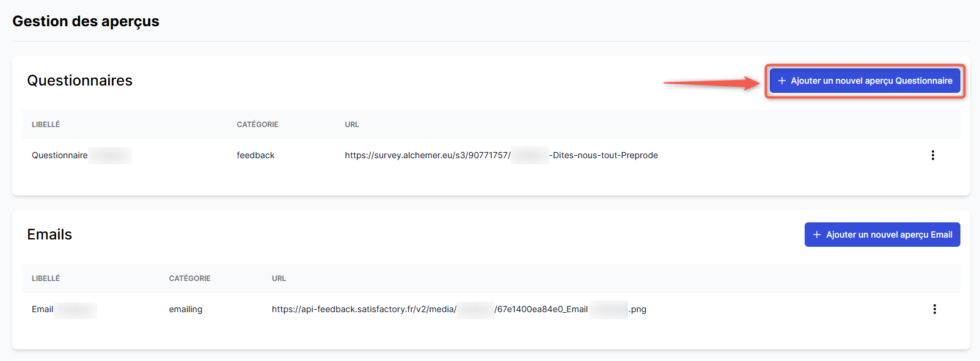Click the Questionnaires section heading
This screenshot has width=980, height=361.
click(80, 81)
